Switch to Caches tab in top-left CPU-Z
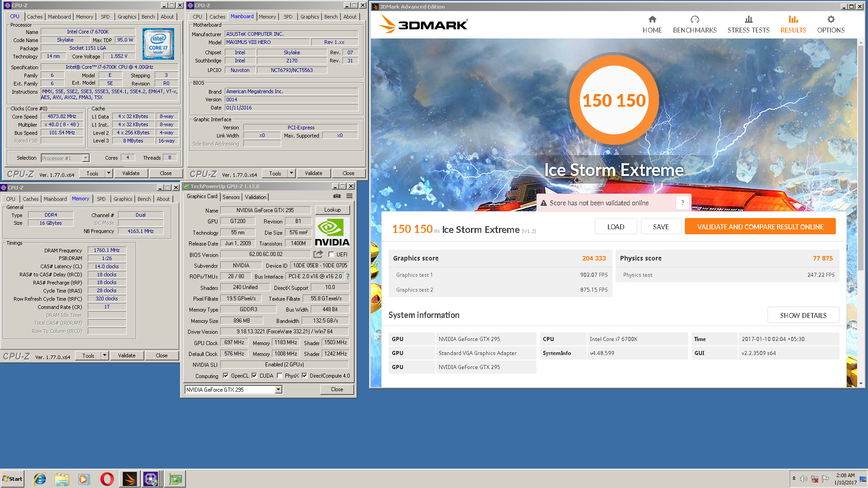 [34, 17]
